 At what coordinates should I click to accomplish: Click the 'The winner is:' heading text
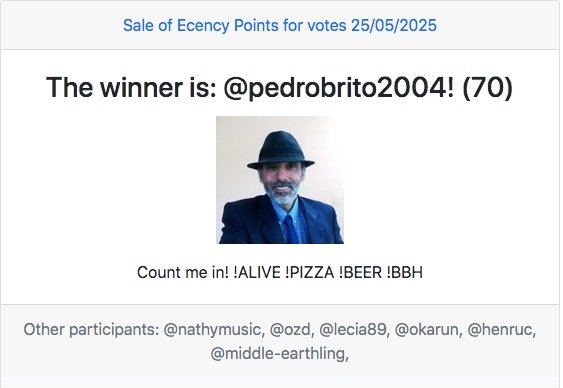coord(131,88)
